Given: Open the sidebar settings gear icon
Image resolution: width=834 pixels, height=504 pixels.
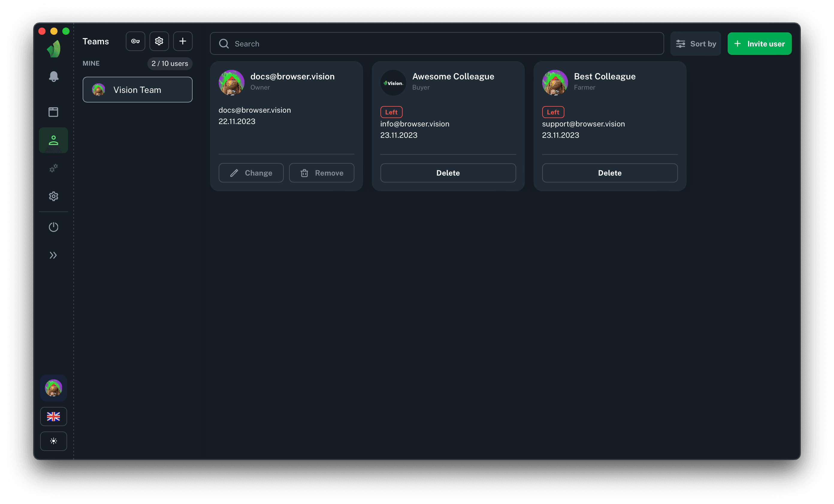Looking at the screenshot, I should (54, 196).
